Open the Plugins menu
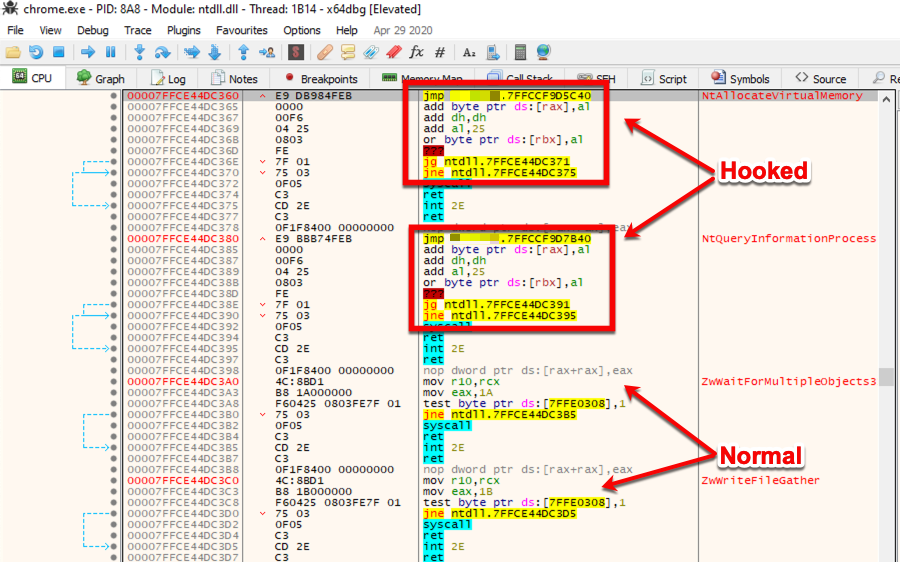The width and height of the screenshot is (900, 562). click(184, 30)
